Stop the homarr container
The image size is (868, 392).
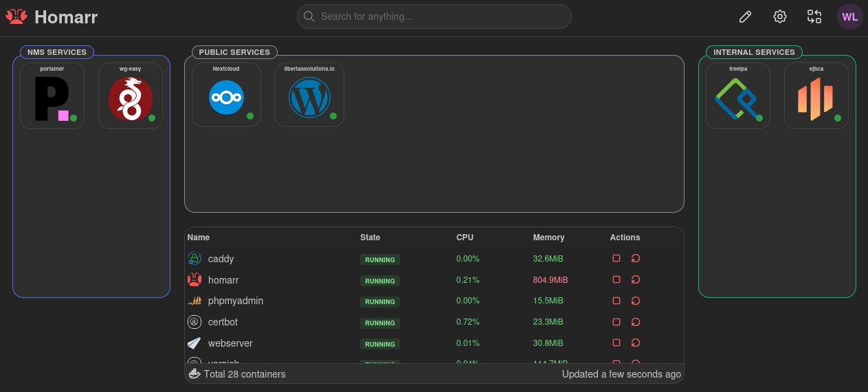click(x=616, y=279)
